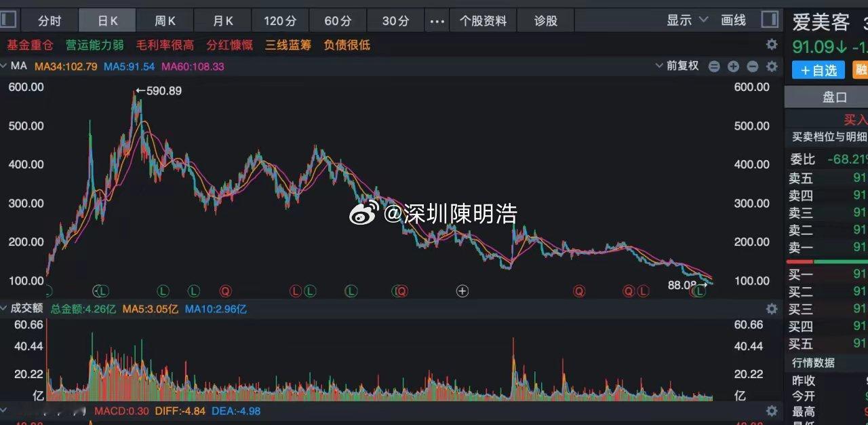Open main chart settings gear

pos(772,67)
